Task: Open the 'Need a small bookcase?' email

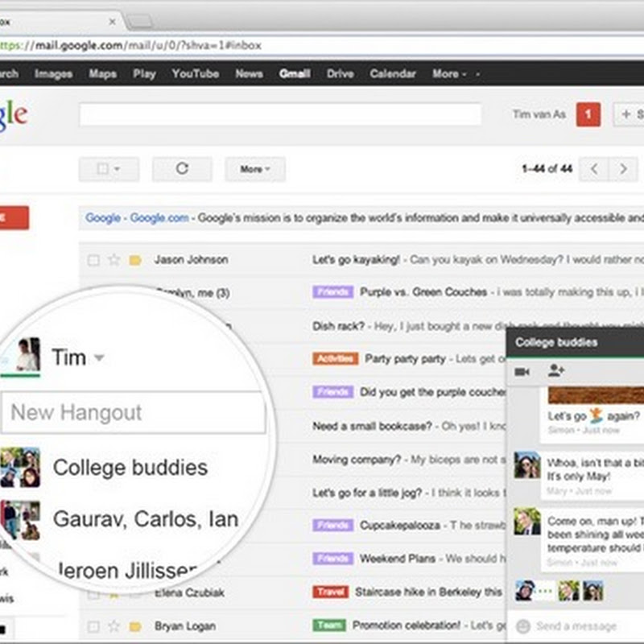Action: (x=372, y=426)
